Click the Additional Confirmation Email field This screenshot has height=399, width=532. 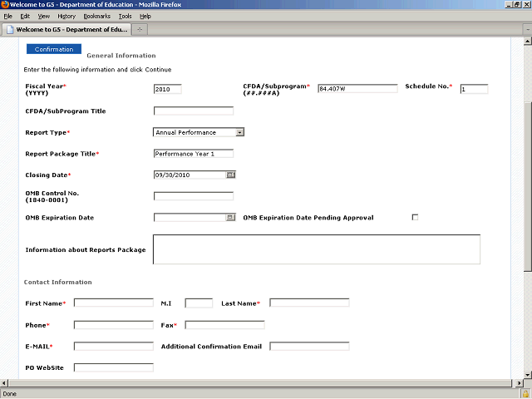(309, 346)
